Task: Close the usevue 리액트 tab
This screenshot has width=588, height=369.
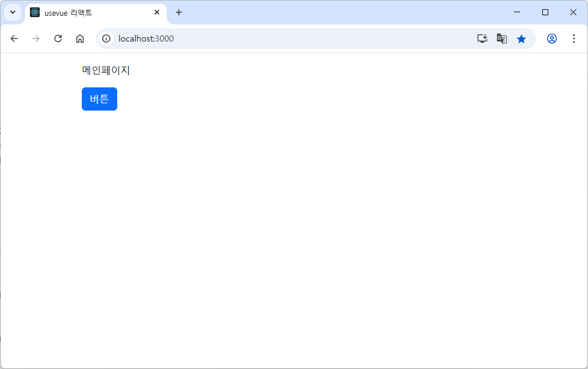Action: coord(157,12)
